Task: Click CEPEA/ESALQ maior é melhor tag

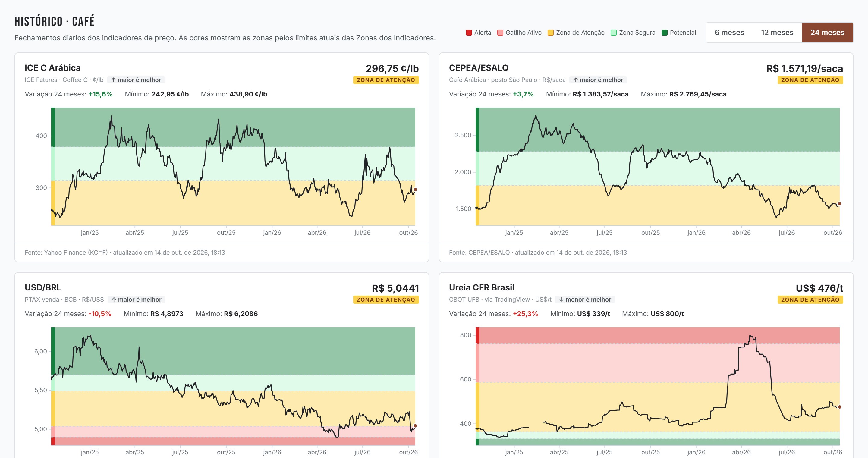Action: pyautogui.click(x=598, y=80)
